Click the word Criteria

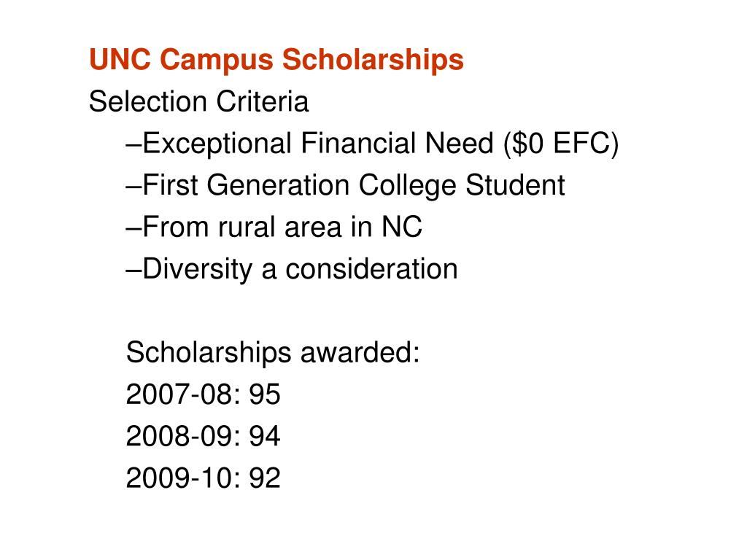click(x=262, y=101)
